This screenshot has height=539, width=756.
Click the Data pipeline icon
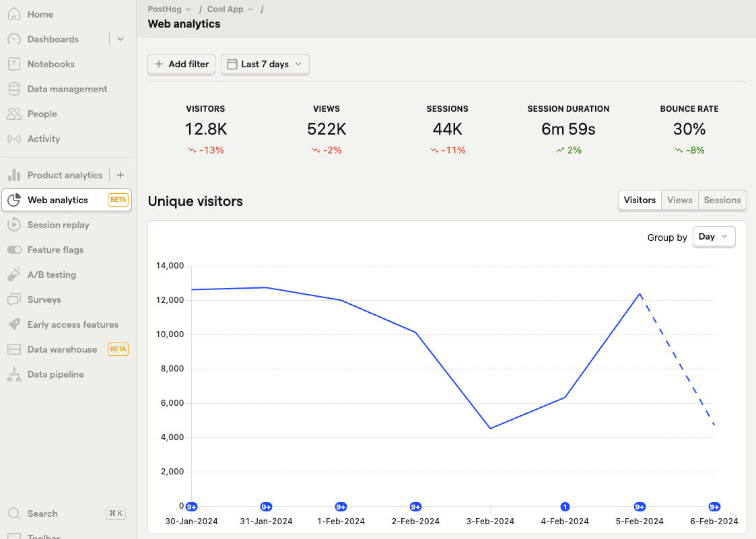14,374
